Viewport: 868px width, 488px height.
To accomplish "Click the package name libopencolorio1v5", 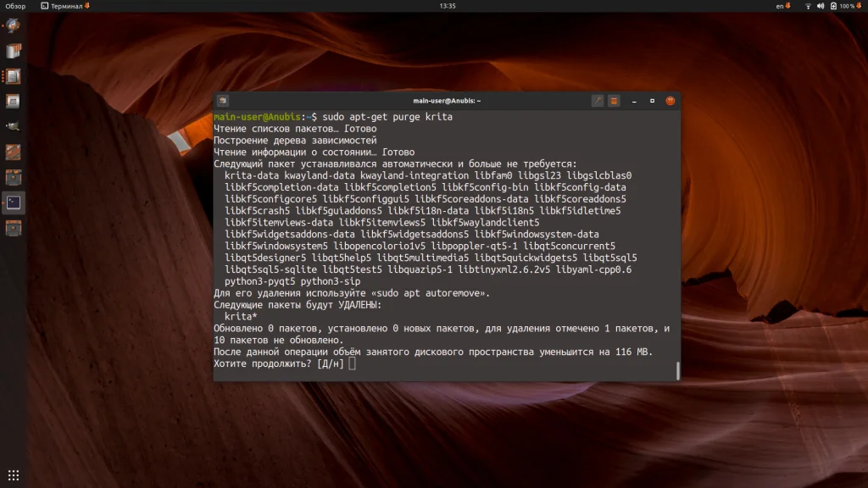I will pyautogui.click(x=379, y=246).
